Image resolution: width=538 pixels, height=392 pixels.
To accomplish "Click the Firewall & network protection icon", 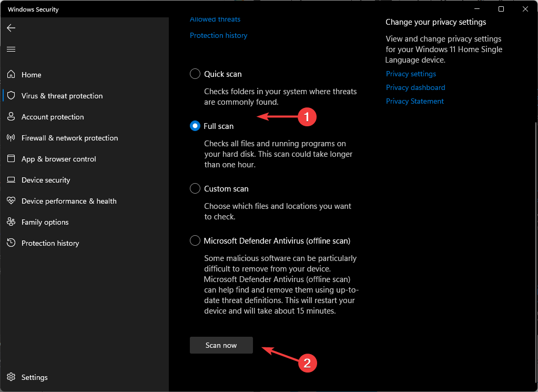I will point(11,138).
